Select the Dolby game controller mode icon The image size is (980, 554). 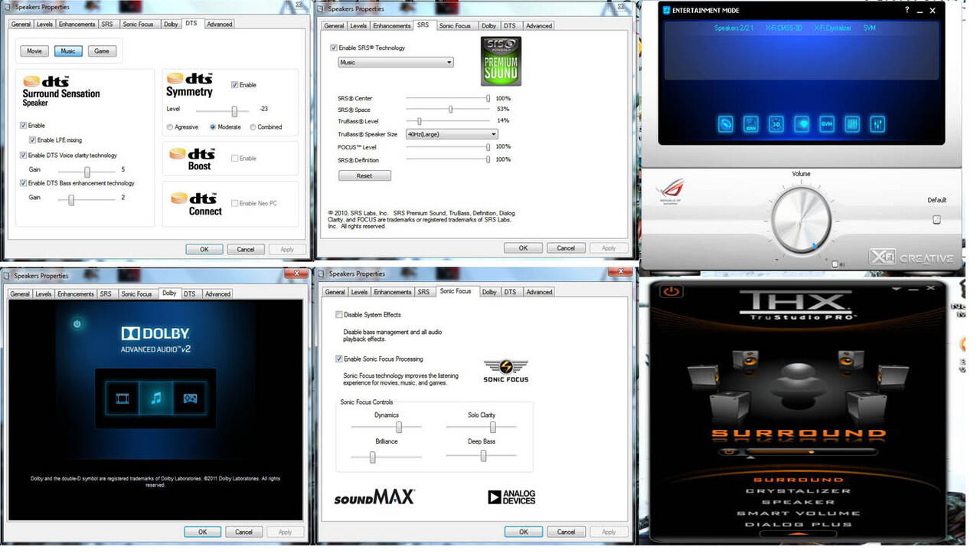pos(189,398)
